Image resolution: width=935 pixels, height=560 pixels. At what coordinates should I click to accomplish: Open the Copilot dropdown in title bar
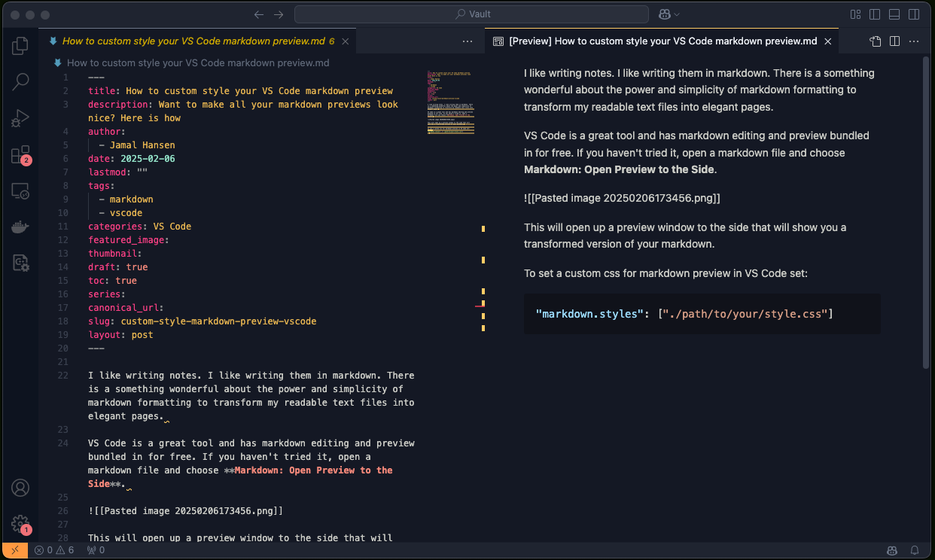coord(669,14)
